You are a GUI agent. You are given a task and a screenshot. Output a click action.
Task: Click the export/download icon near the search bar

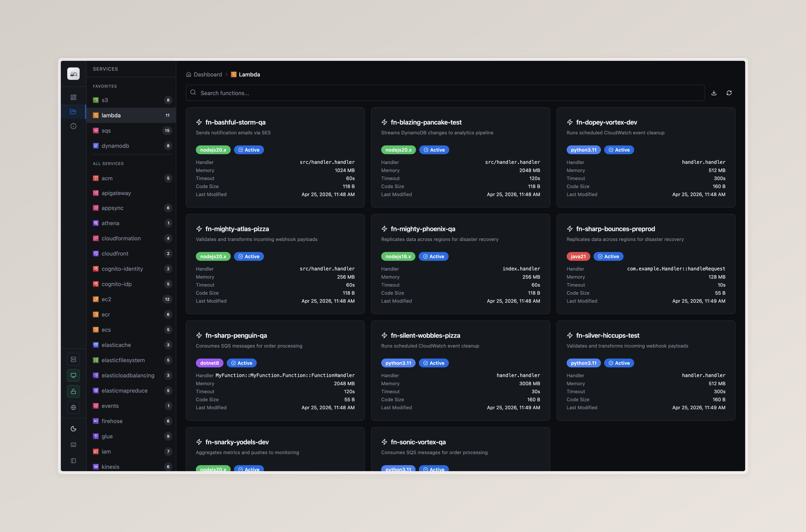pos(714,93)
